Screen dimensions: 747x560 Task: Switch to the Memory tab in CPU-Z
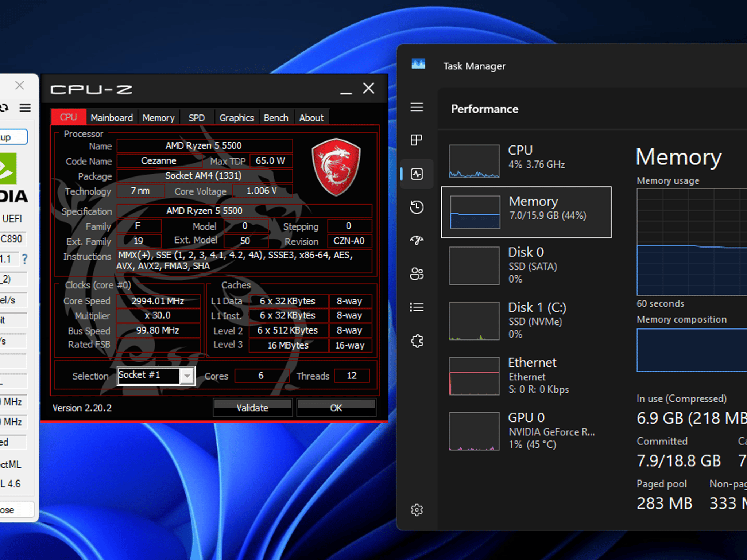[x=159, y=118]
